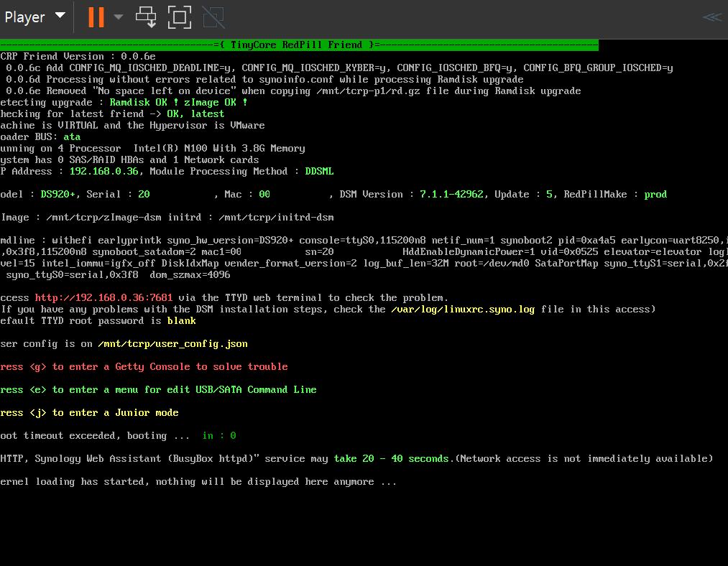Click the TTYD URL http://192.168.0.36:7681
The image size is (728, 566).
(x=103, y=297)
